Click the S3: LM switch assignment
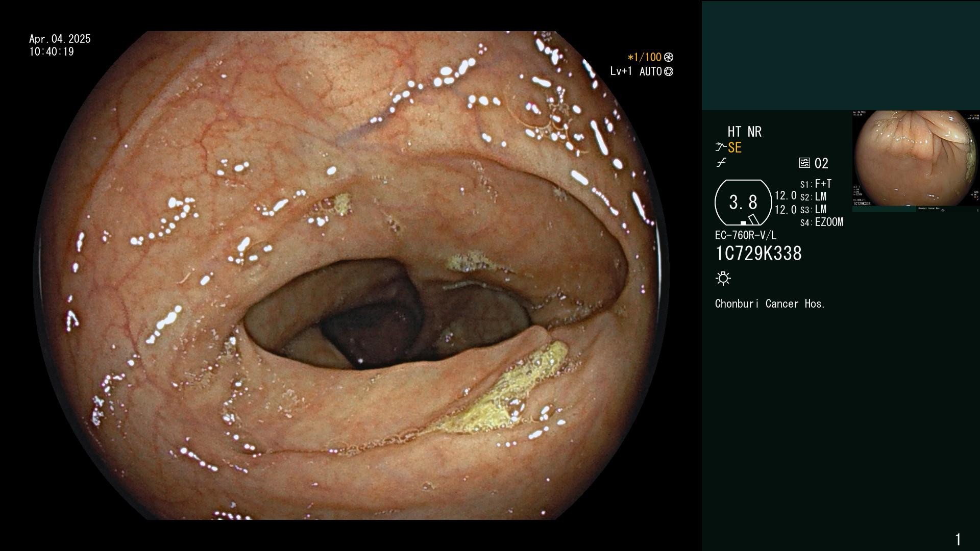 (813, 210)
